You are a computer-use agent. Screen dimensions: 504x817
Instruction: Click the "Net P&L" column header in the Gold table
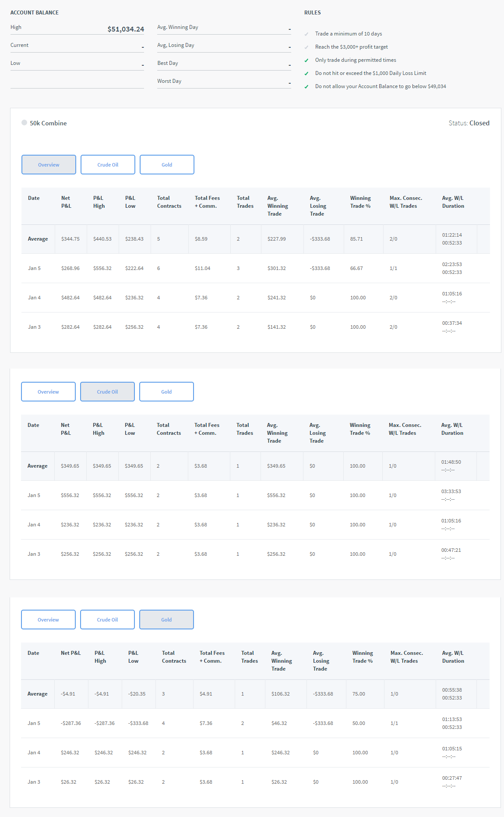[x=70, y=653]
